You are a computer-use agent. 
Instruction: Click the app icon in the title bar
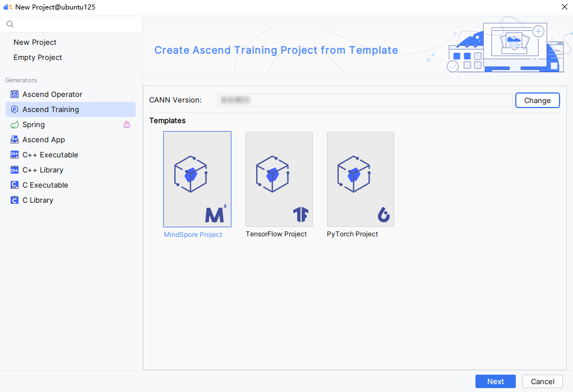(8, 7)
